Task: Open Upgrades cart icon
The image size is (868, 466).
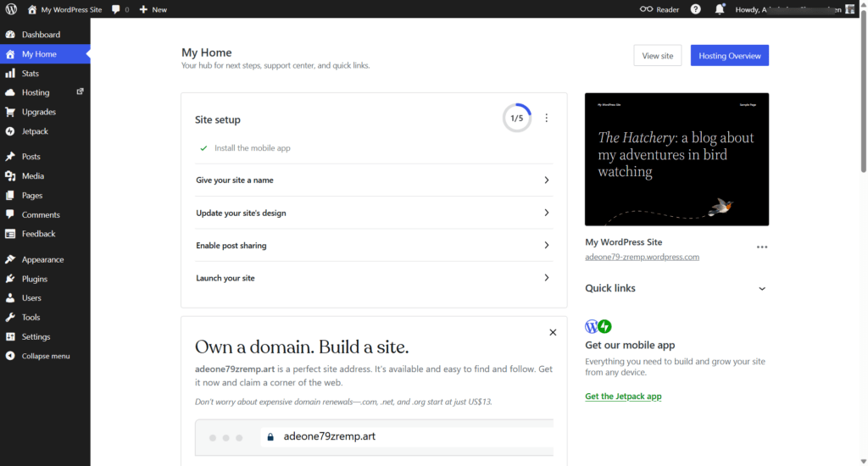Action: (10, 112)
